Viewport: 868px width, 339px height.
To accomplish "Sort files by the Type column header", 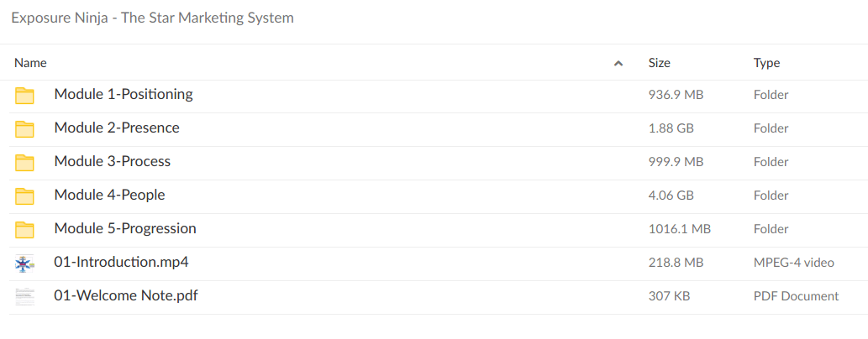I will [766, 63].
